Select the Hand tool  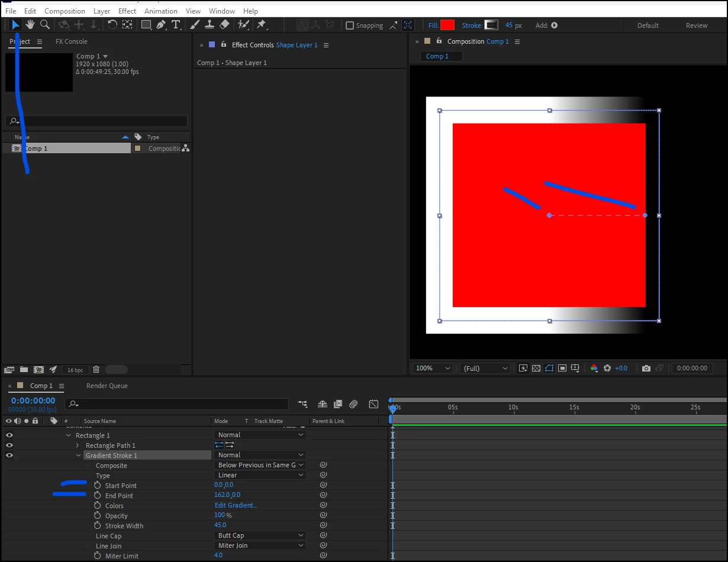[30, 24]
